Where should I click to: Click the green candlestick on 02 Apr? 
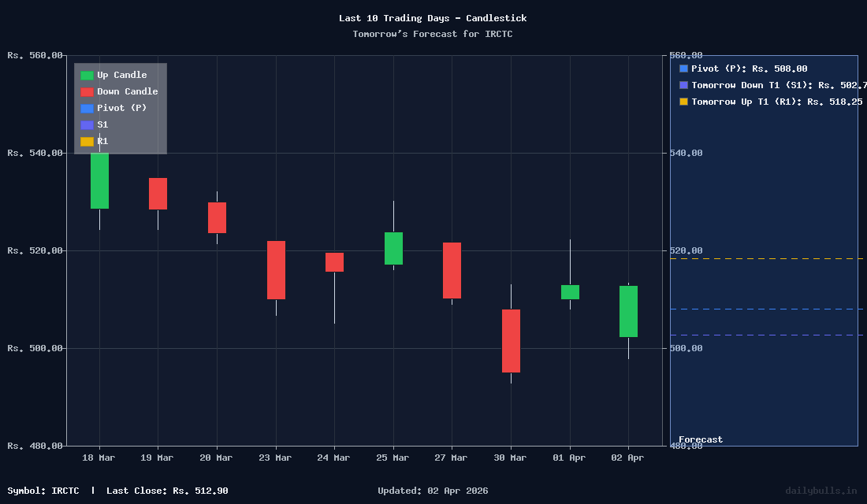pos(627,311)
